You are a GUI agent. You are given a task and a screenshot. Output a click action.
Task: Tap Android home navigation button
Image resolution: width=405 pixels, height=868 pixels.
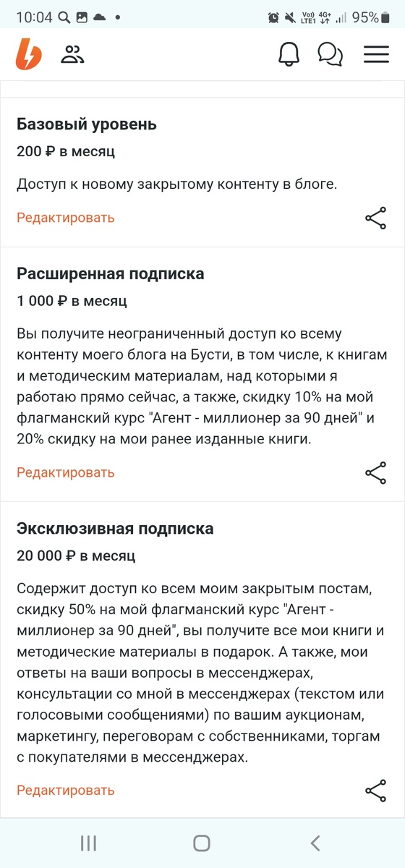[202, 843]
